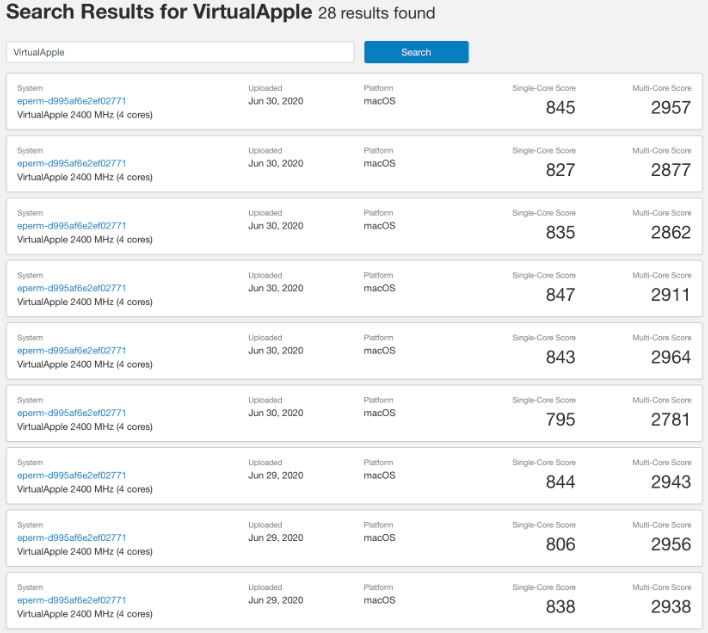
Task: Click the blue Search button
Action: 416,52
